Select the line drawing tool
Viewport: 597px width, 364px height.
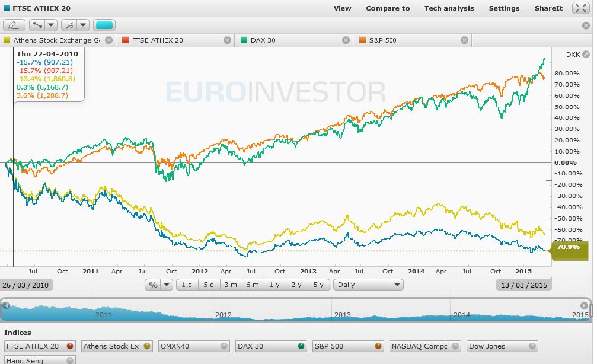(x=37, y=25)
